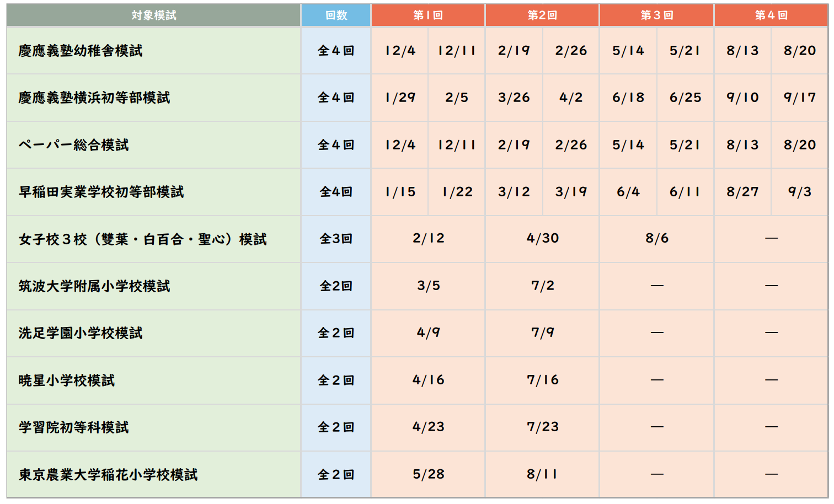
Task: Click 全4回 in the 慶應義塾横浜初等部模試 row
Action: click(336, 98)
